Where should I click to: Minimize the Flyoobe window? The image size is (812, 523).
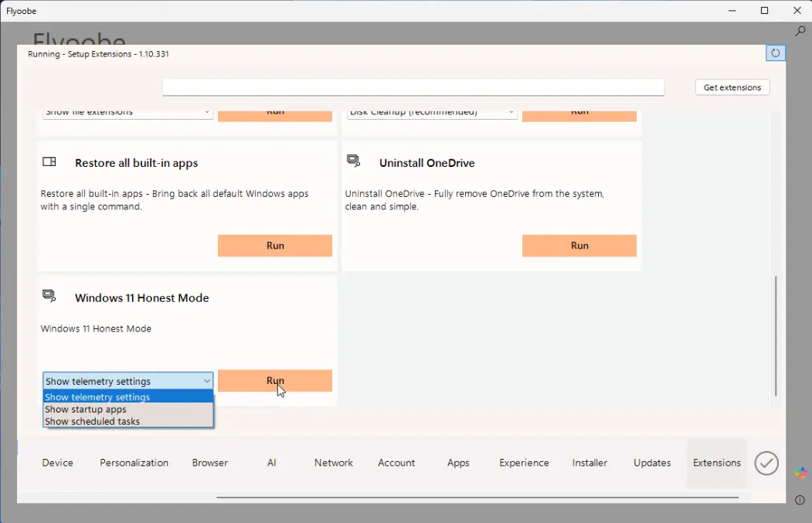pos(732,11)
